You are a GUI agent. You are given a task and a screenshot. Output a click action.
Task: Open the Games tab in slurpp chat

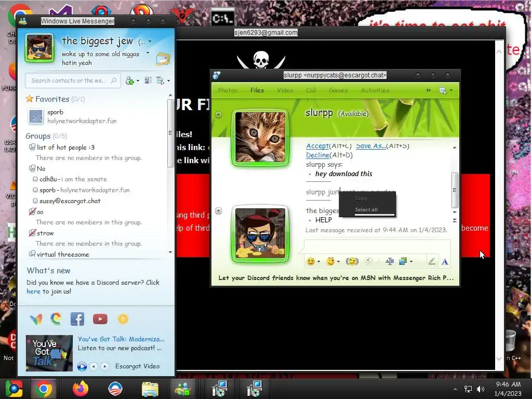(x=338, y=90)
